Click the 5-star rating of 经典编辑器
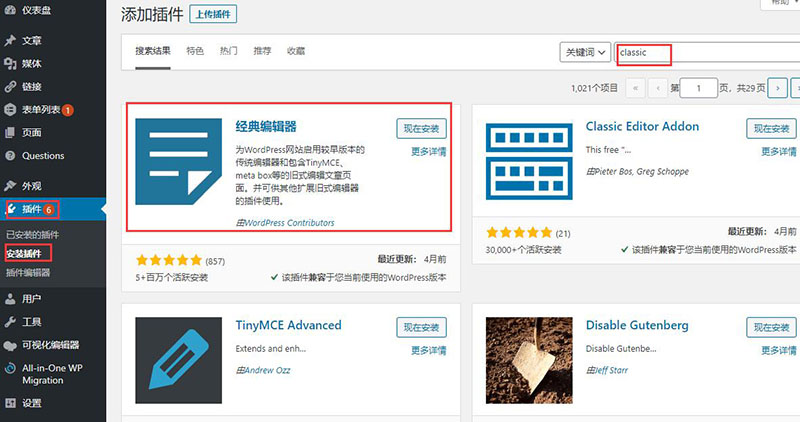This screenshot has height=422, width=800. (x=169, y=261)
